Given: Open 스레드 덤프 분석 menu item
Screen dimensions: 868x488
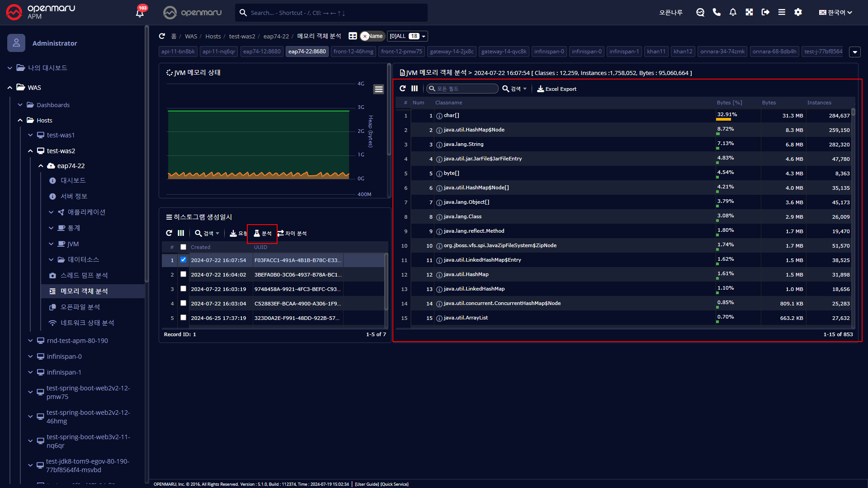Looking at the screenshot, I should 84,275.
